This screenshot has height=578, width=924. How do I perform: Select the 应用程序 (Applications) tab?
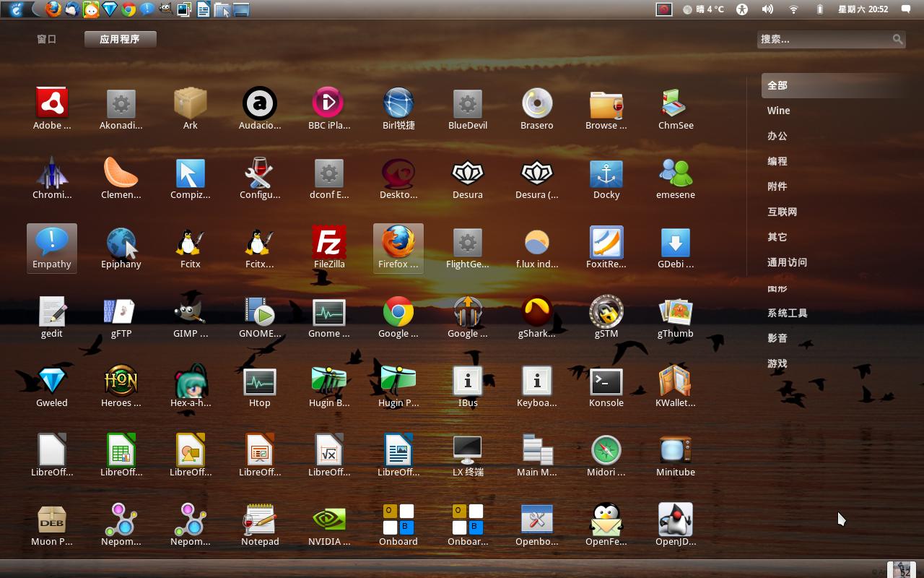(120, 39)
